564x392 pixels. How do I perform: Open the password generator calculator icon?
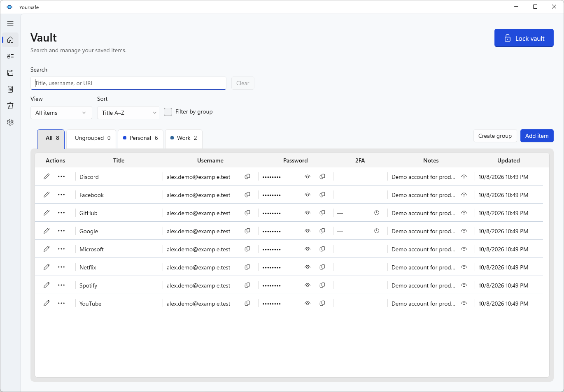(10, 89)
